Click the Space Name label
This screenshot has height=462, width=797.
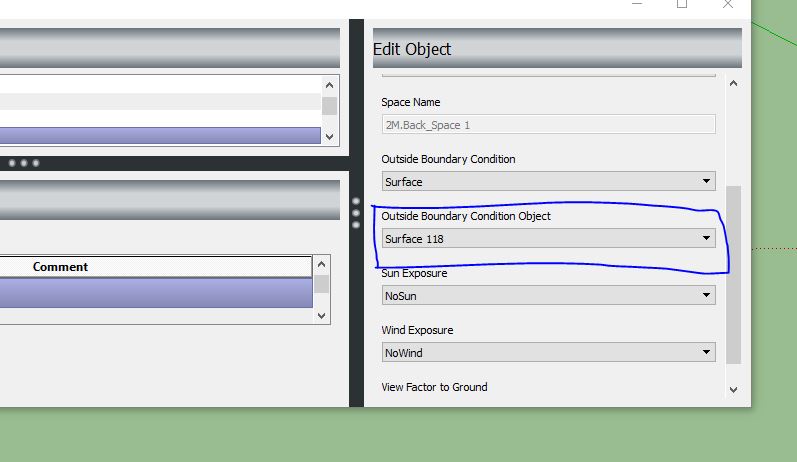[x=411, y=102]
